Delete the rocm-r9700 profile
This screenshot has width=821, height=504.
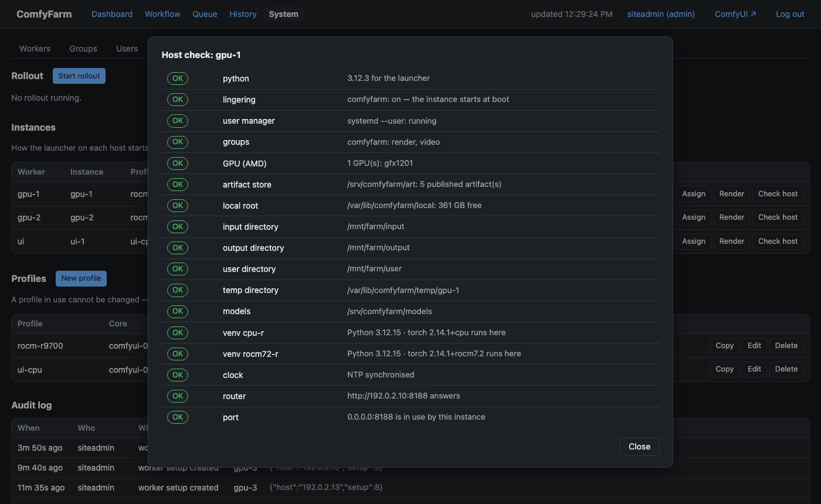[786, 346]
